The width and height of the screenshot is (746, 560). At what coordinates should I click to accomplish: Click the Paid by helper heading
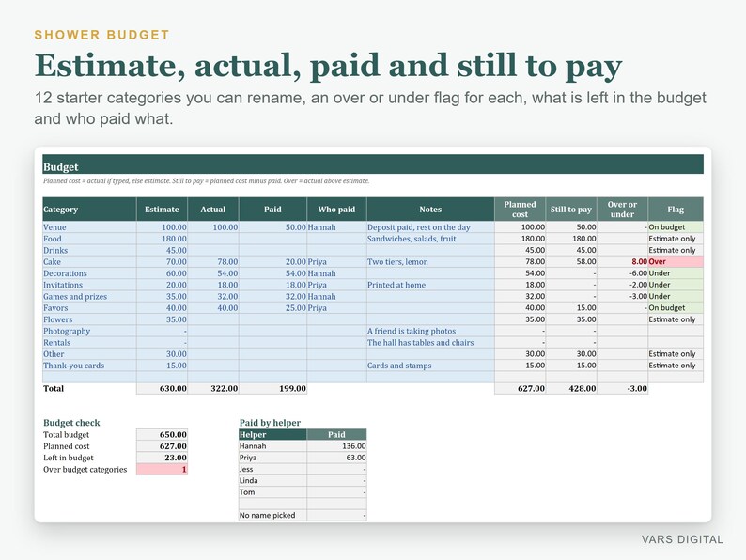[x=271, y=423]
